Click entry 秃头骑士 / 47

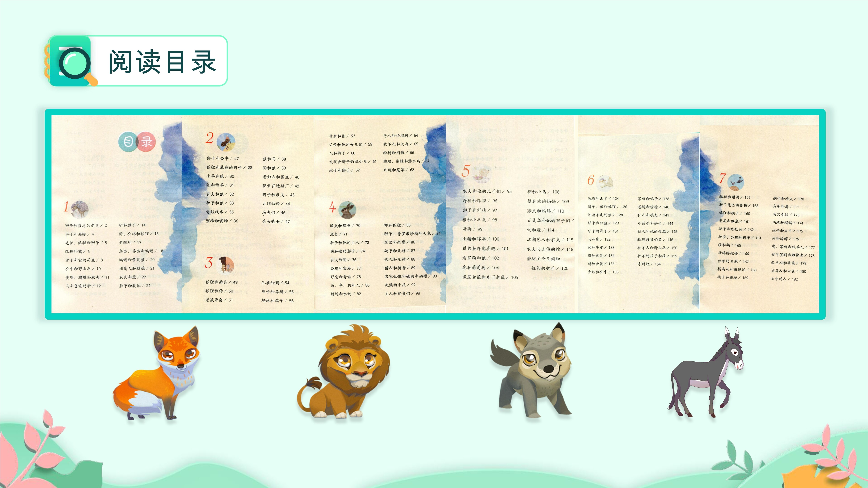276,222
